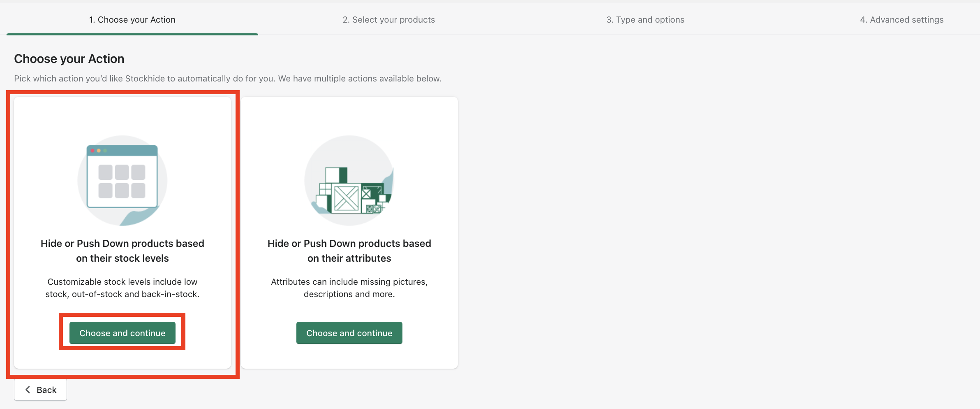980x409 pixels.
Task: Click the large crossed crate in the boxes illustration
Action: (346, 198)
